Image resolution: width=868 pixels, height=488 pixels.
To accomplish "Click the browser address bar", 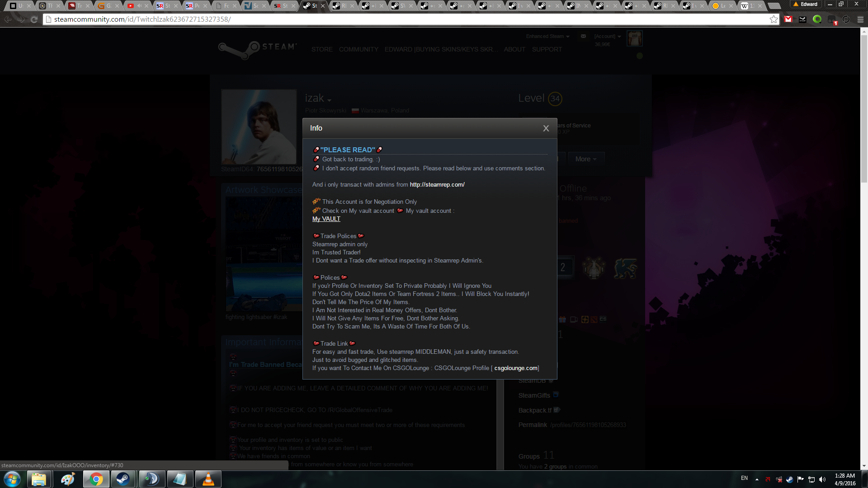I will (x=362, y=19).
